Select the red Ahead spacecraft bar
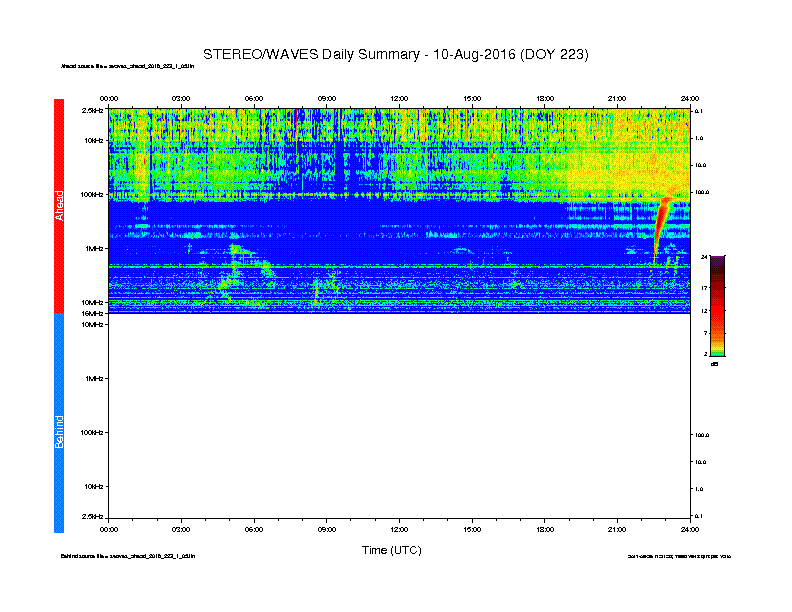 [x=59, y=206]
